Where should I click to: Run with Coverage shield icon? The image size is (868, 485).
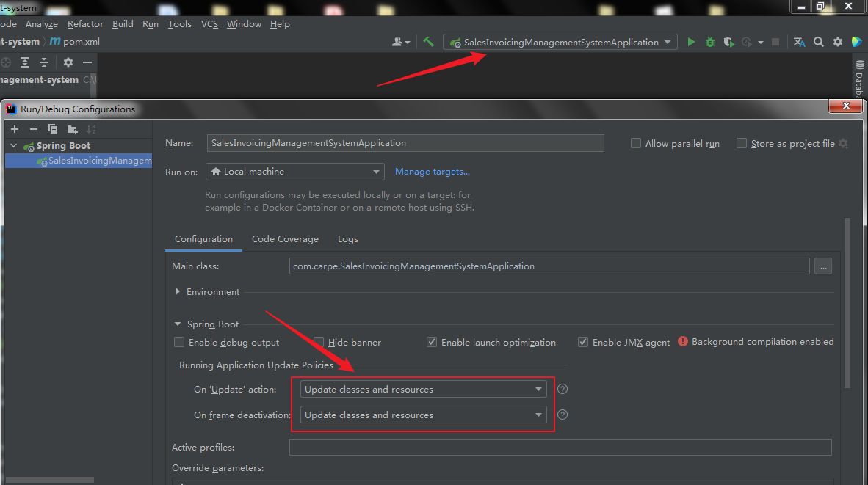click(x=728, y=42)
